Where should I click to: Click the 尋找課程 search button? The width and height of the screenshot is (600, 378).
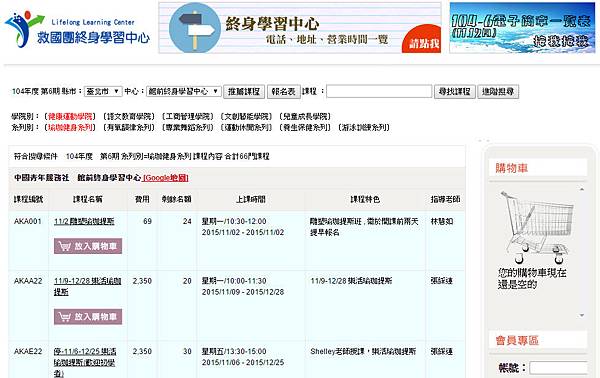455,91
